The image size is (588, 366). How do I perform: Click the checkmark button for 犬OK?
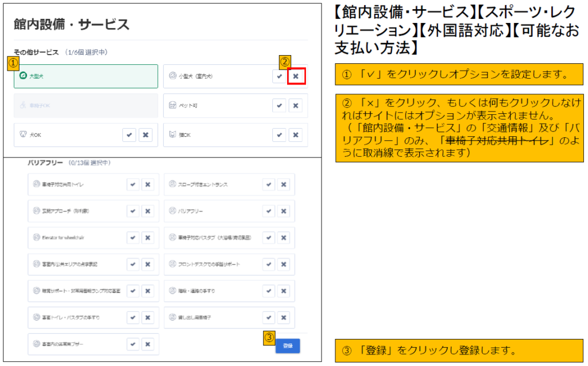coord(130,135)
